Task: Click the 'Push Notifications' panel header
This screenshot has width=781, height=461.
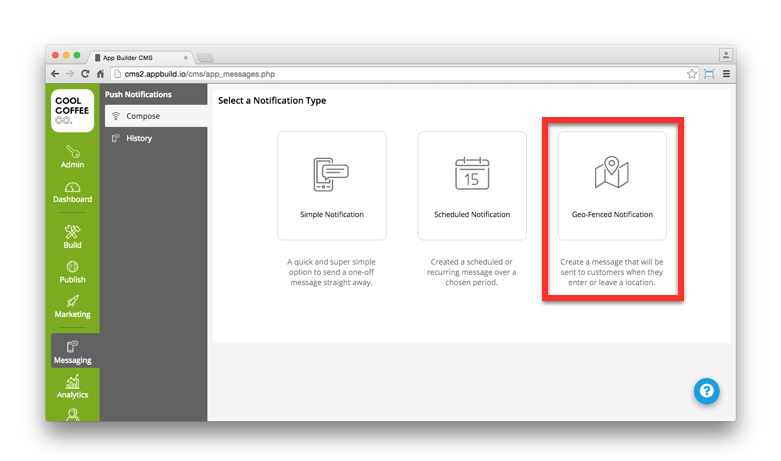Action: (138, 94)
